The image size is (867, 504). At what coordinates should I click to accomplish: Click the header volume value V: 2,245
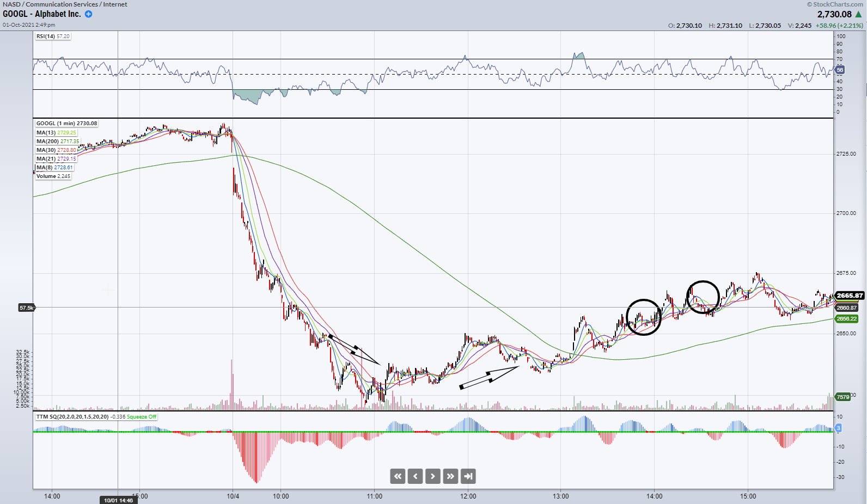799,26
